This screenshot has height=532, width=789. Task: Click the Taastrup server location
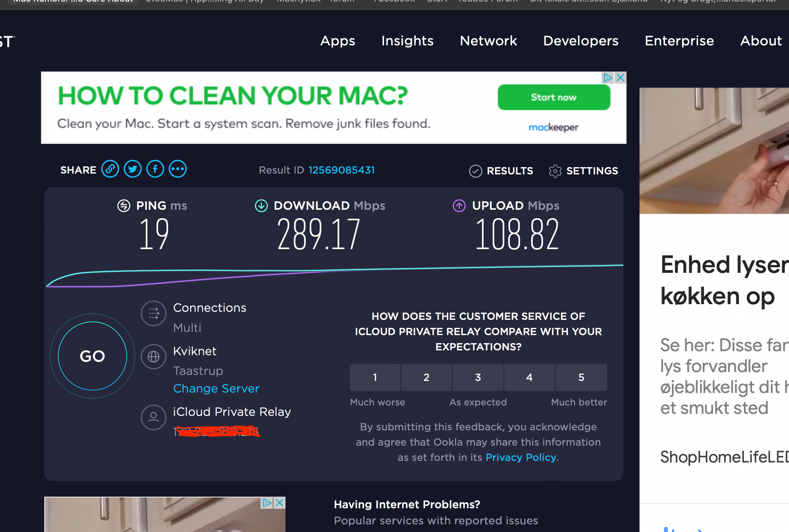pos(198,371)
